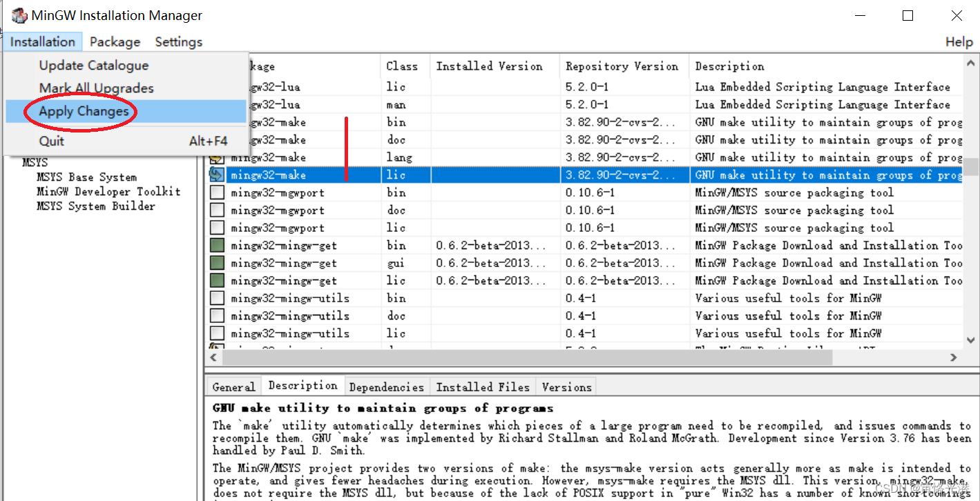The image size is (980, 501).
Task: Select MSYS Base System tree item
Action: pos(86,177)
